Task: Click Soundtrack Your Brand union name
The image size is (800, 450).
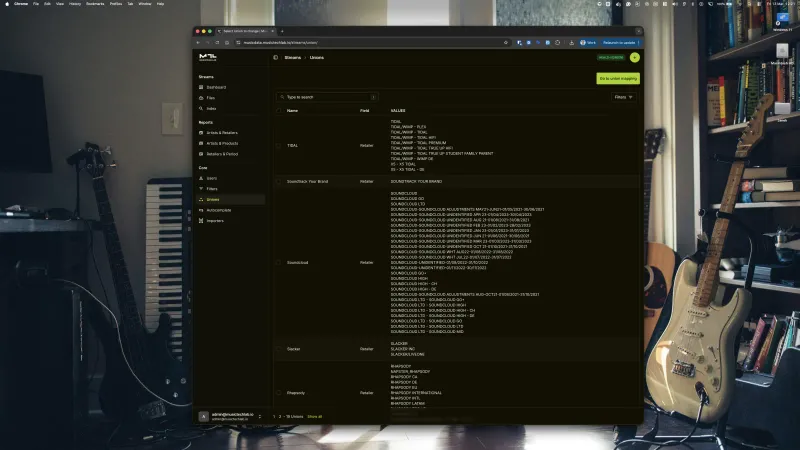Action: tap(307, 182)
